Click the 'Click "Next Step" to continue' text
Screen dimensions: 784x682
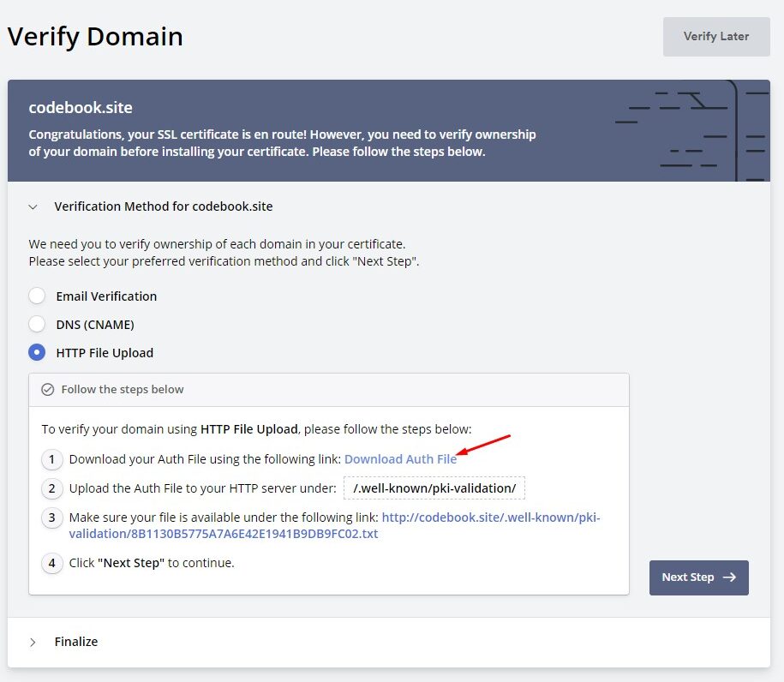[x=152, y=563]
